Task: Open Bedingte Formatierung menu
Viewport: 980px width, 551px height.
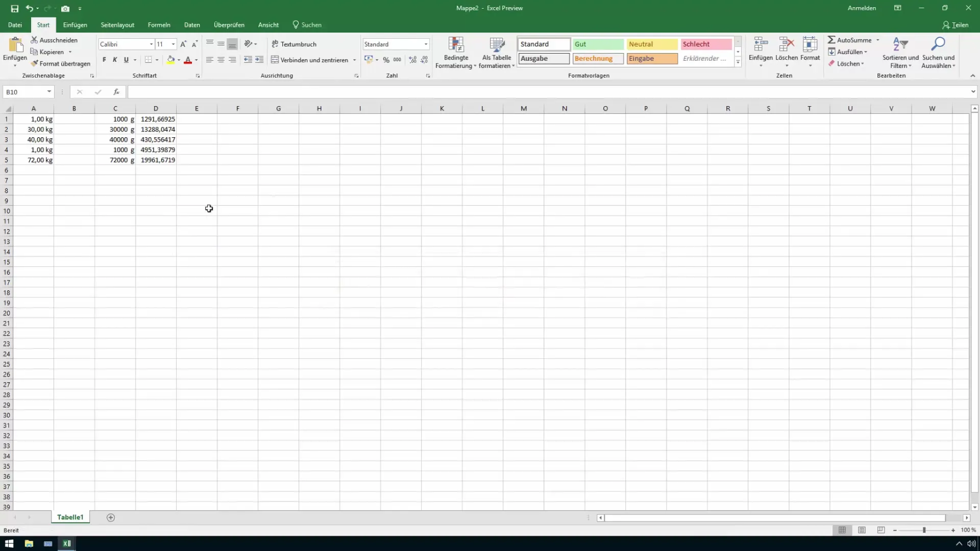Action: point(456,53)
